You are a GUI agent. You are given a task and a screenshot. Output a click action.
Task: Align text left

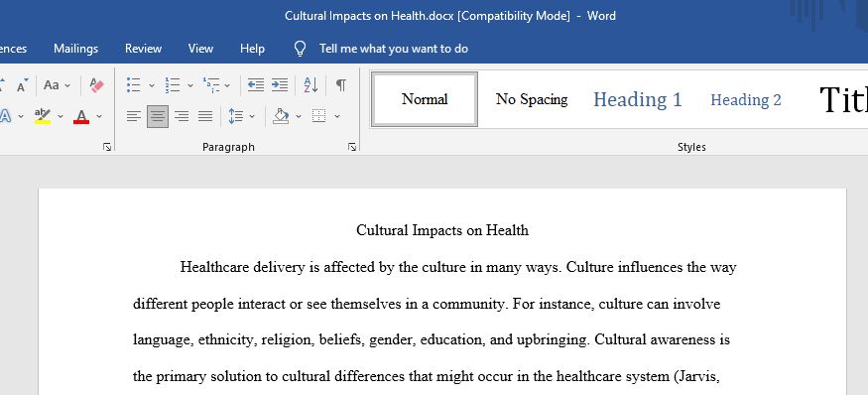click(133, 116)
